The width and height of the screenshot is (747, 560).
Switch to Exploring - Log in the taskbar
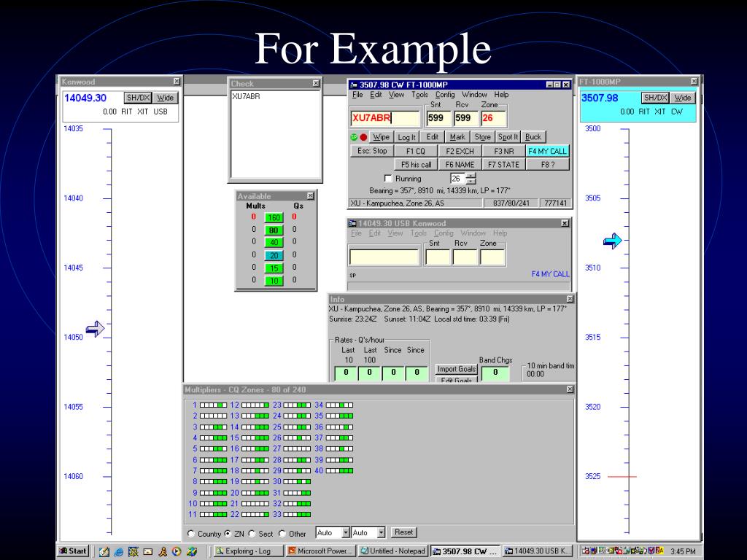248,551
